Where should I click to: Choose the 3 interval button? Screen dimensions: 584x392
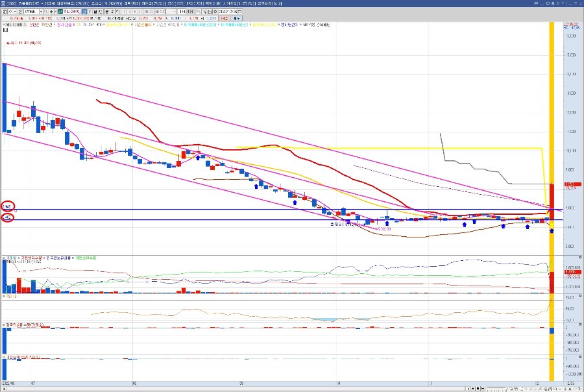(129, 12)
